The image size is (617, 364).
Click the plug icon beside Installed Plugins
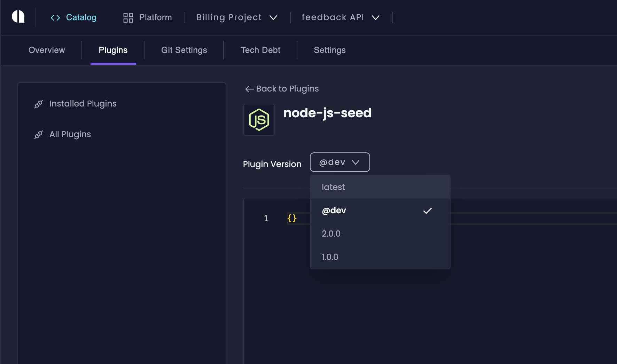tap(39, 104)
